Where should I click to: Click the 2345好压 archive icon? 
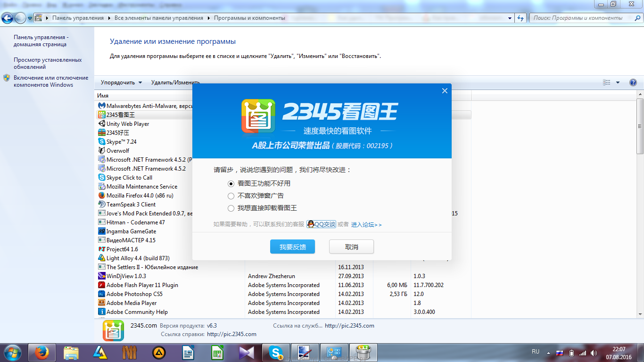(x=101, y=133)
